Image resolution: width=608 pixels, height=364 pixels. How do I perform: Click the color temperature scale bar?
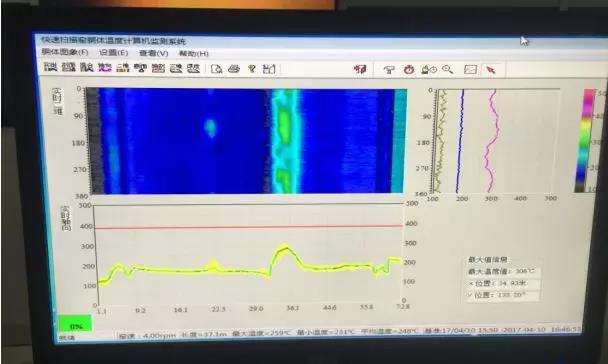tap(586, 140)
